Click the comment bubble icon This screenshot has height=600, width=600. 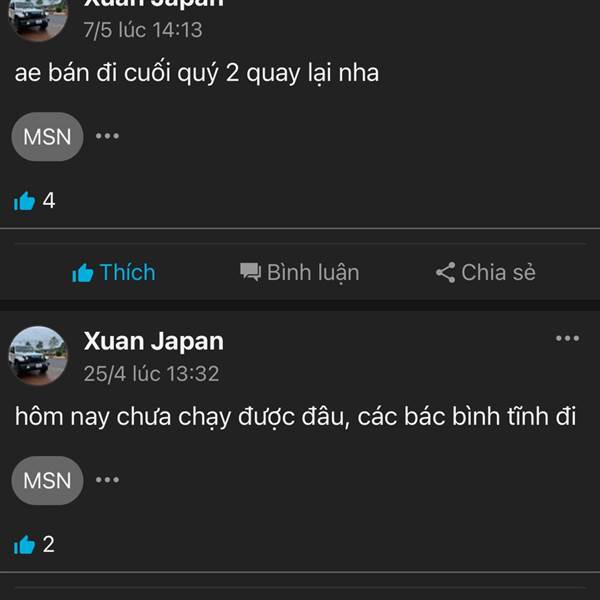click(250, 272)
